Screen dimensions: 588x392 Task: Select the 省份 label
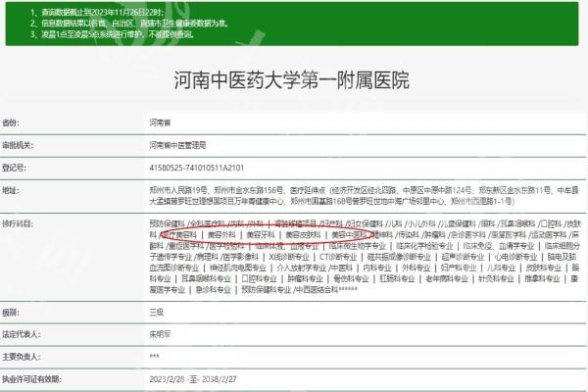[11, 122]
